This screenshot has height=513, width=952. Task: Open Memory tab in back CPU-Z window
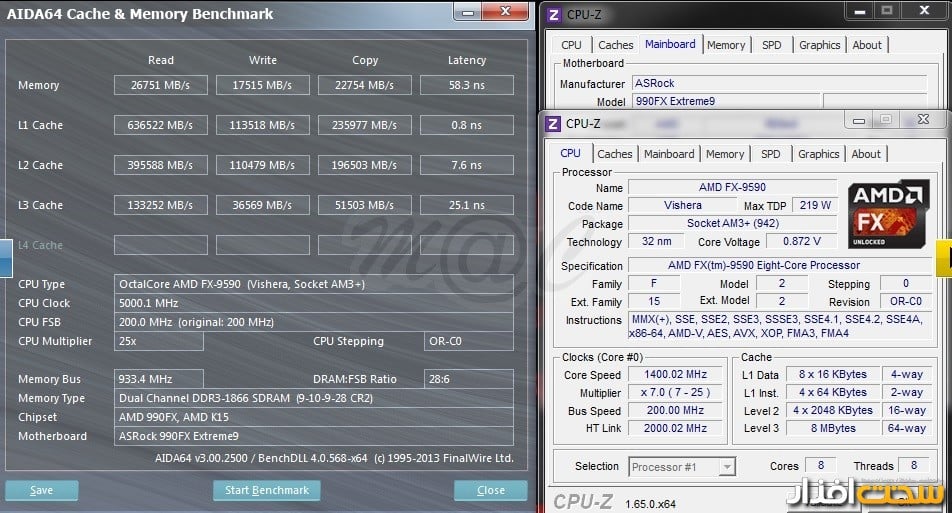click(x=726, y=45)
